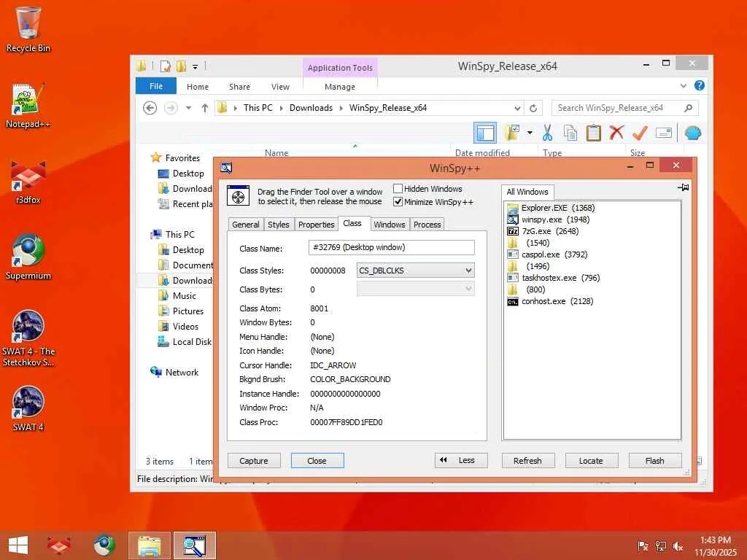This screenshot has width=747, height=560.
Task: Open Recycle Bin desktop icon
Action: coord(28,29)
